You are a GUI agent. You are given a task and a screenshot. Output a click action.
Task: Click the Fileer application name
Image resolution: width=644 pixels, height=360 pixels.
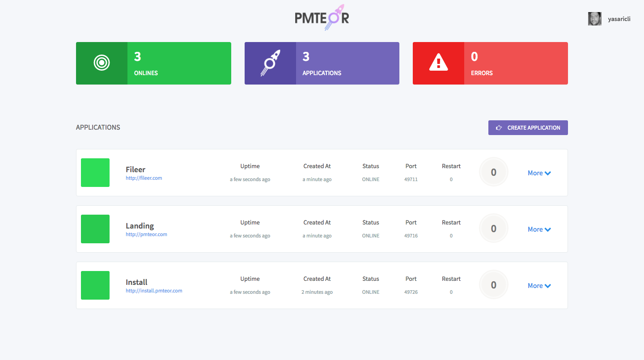tap(136, 169)
